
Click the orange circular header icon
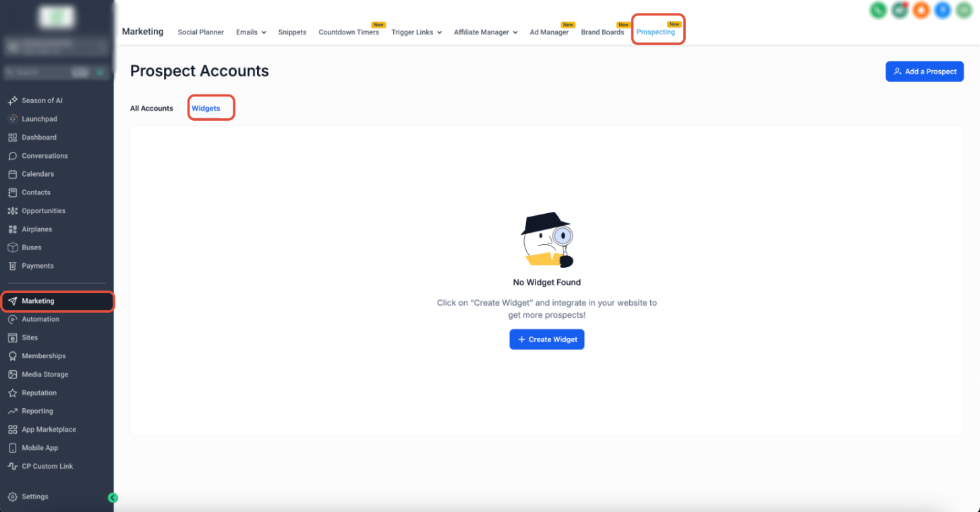point(921,10)
